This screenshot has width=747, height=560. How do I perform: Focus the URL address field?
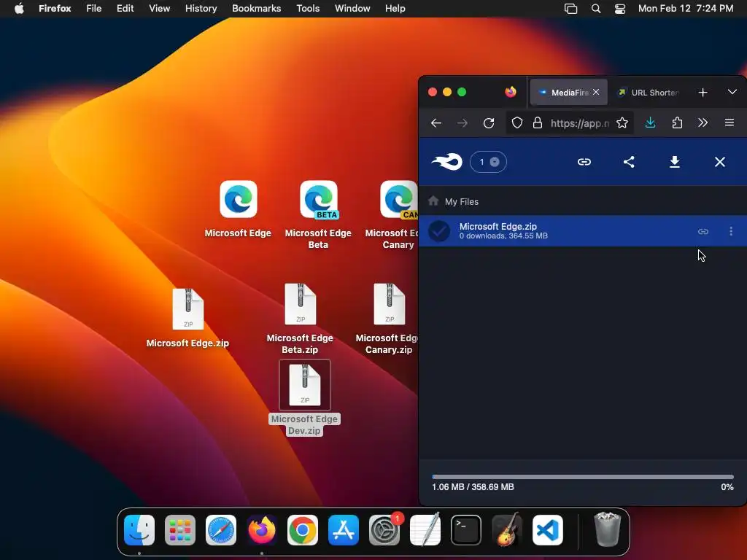tap(580, 123)
